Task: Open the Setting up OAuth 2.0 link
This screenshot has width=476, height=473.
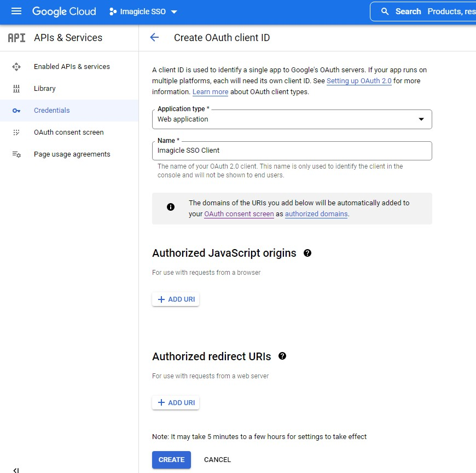Action: (358, 81)
